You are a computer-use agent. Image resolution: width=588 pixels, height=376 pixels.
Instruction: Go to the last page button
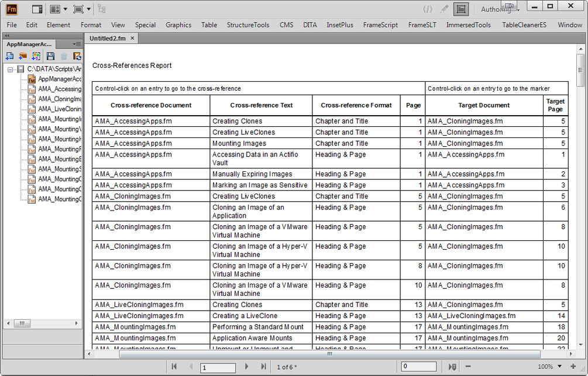[x=263, y=367]
